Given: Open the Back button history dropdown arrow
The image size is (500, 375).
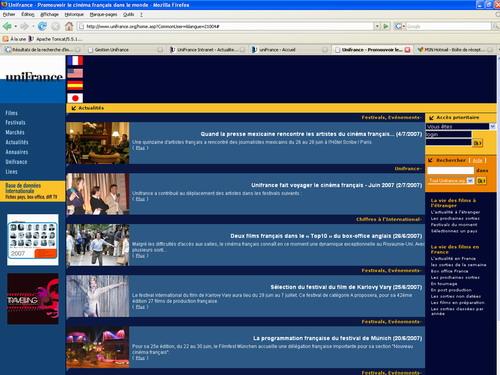Looking at the screenshot, I should pyautogui.click(x=15, y=26).
